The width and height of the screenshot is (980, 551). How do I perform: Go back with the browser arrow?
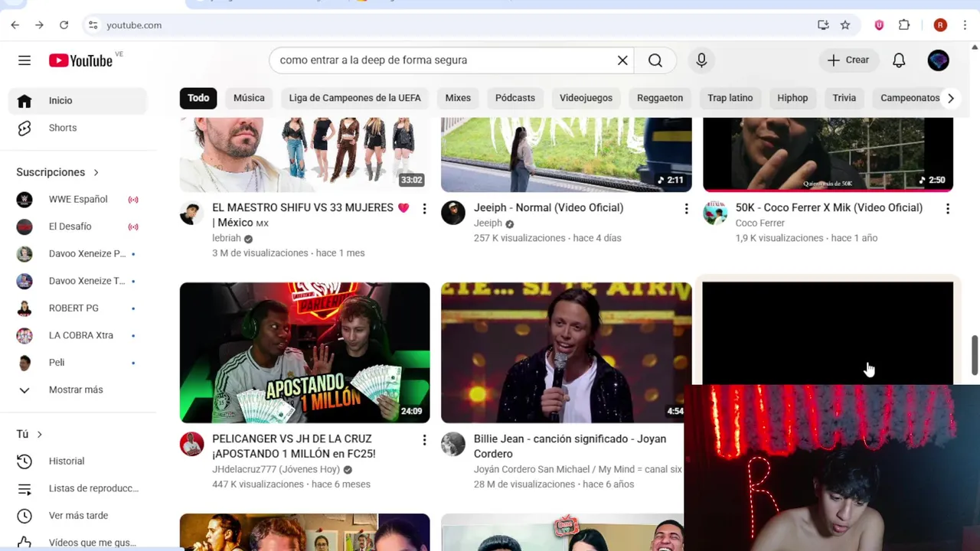[x=15, y=25]
